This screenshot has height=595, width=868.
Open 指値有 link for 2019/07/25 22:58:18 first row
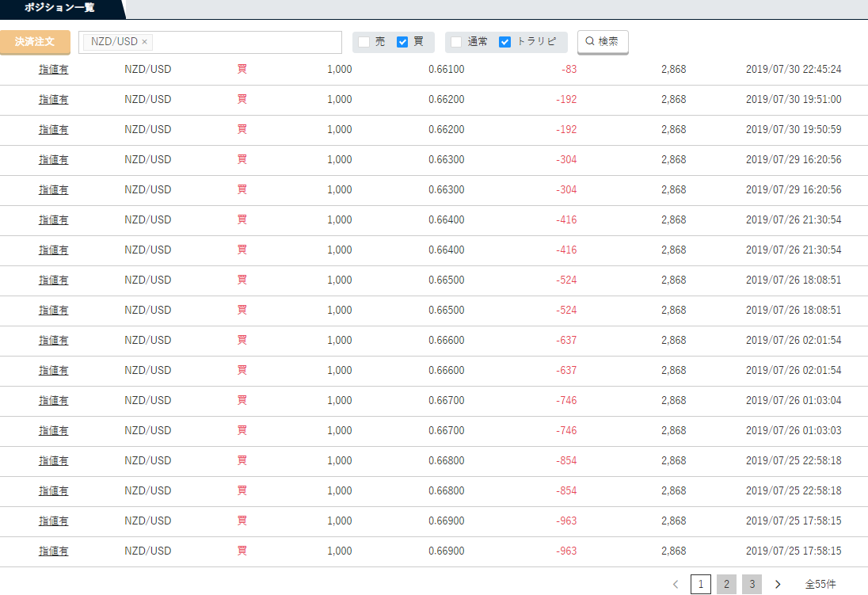(x=54, y=461)
